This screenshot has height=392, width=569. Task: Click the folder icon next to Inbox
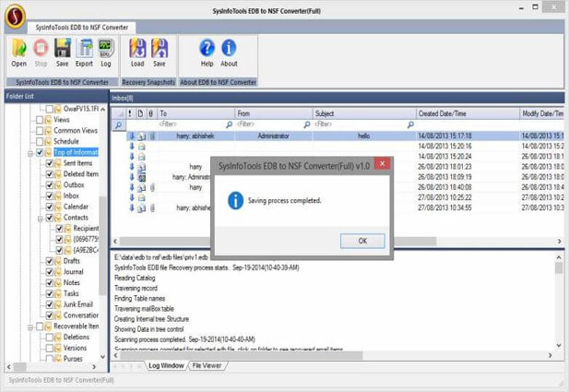[58, 196]
